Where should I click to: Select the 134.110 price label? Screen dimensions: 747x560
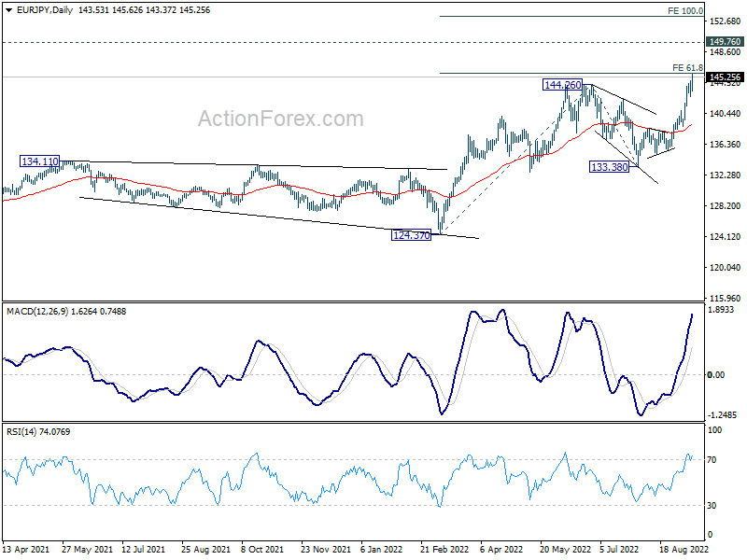click(x=40, y=161)
